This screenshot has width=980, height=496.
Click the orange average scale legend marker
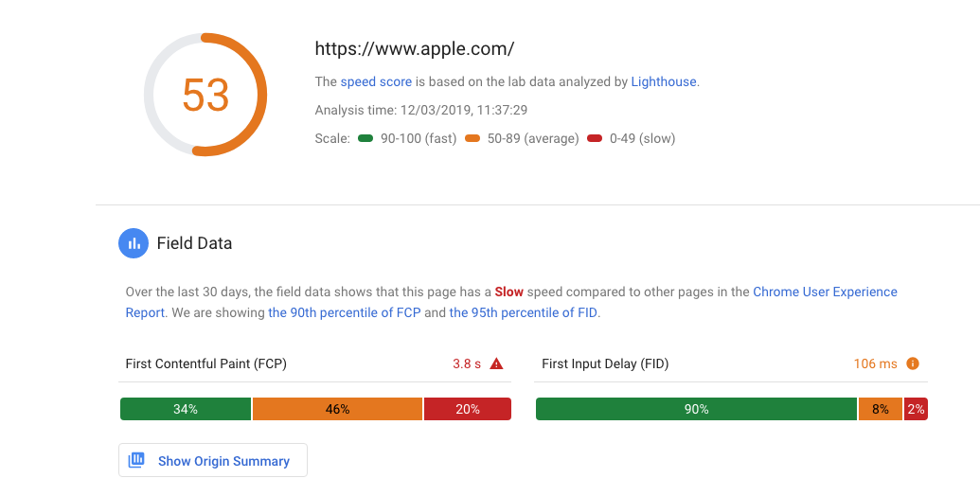(x=472, y=138)
